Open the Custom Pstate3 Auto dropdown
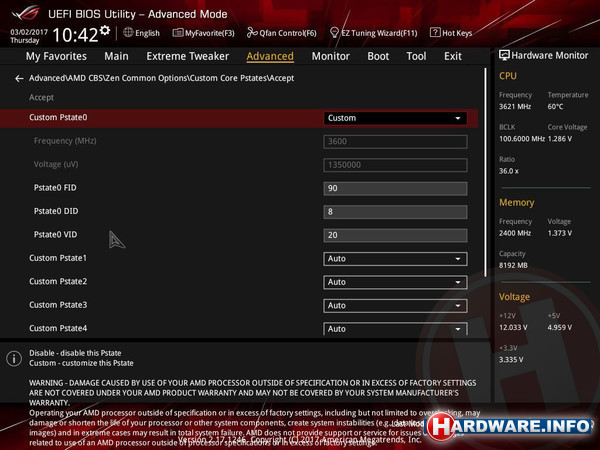 [x=395, y=306]
